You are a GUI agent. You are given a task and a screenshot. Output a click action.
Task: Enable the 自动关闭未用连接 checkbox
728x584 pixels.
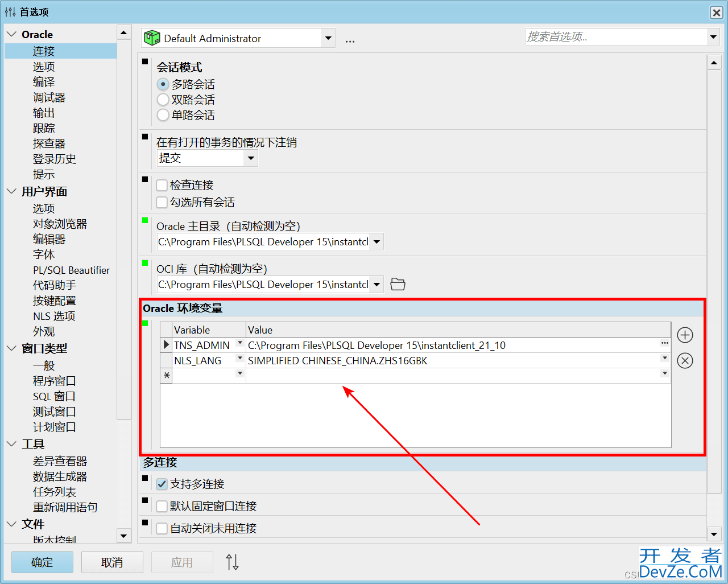coord(162,528)
